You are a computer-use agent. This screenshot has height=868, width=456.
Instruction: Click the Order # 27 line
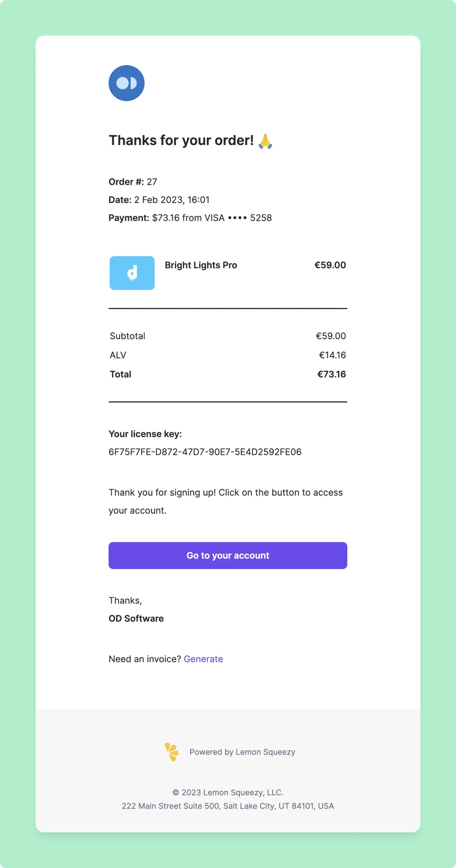133,182
